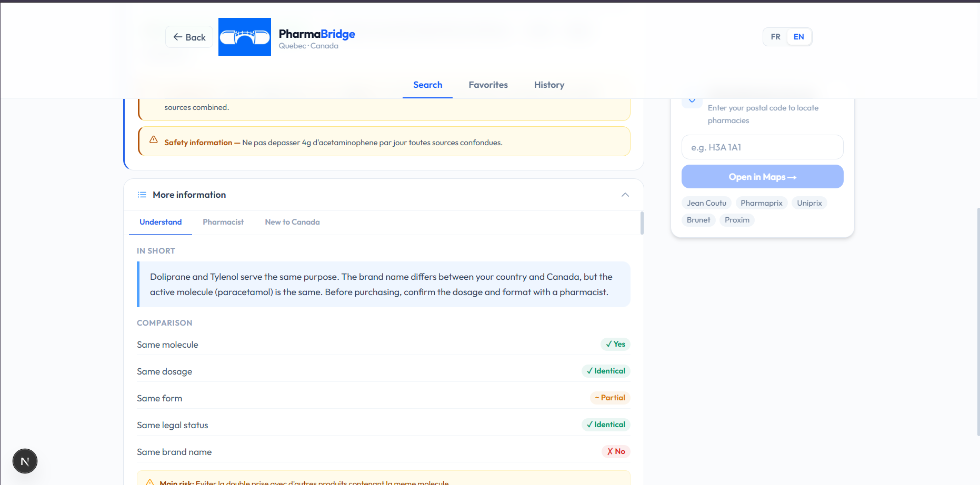The image size is (980, 485).
Task: Click the "Same molecule" row label
Action: pos(167,345)
